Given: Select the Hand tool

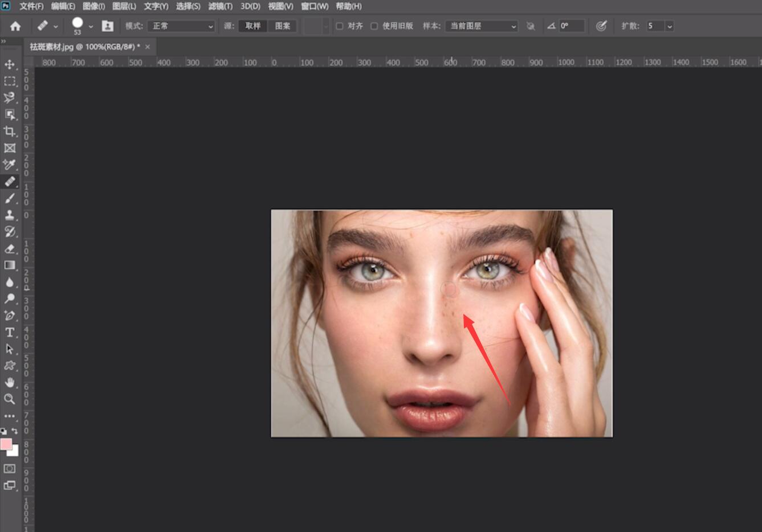Looking at the screenshot, I should click(x=10, y=382).
